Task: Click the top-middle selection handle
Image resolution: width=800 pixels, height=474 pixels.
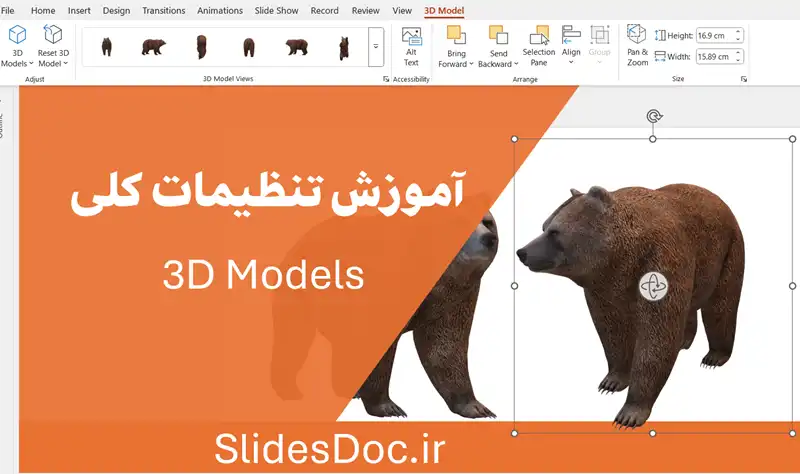Action: [x=653, y=139]
